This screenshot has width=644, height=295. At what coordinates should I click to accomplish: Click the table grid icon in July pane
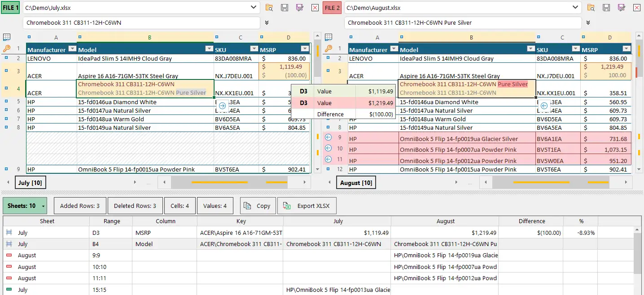point(7,37)
